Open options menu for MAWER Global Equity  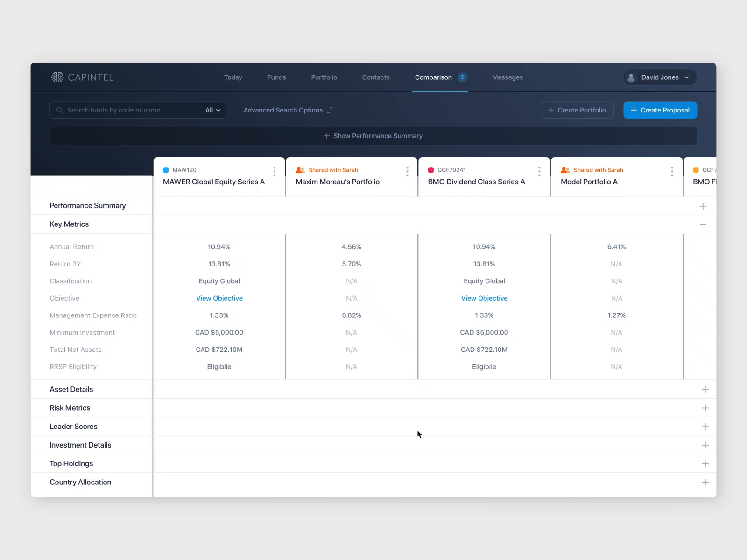click(x=274, y=171)
